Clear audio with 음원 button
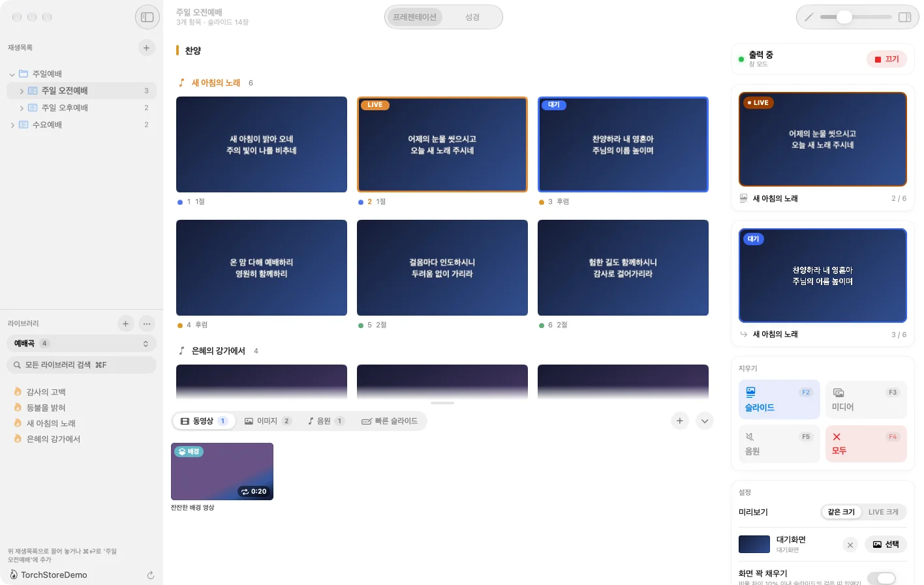The image size is (924, 585). [x=779, y=444]
